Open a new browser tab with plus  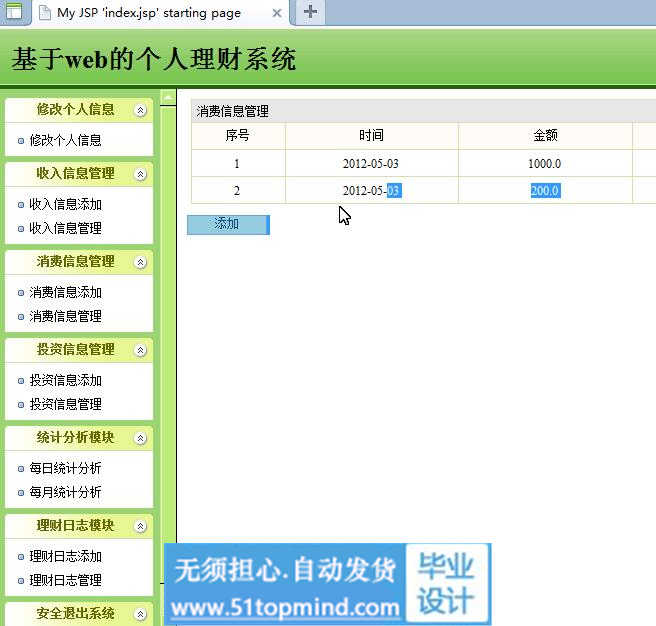pos(310,11)
